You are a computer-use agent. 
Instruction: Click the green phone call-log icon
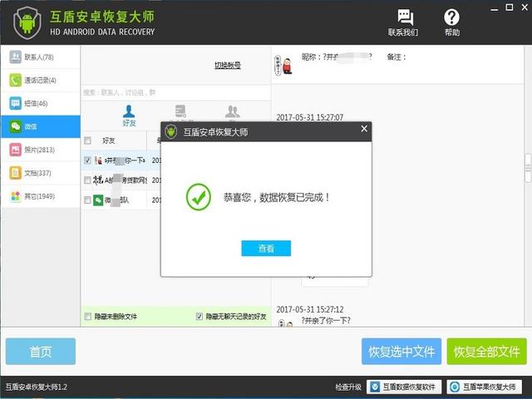click(x=15, y=80)
